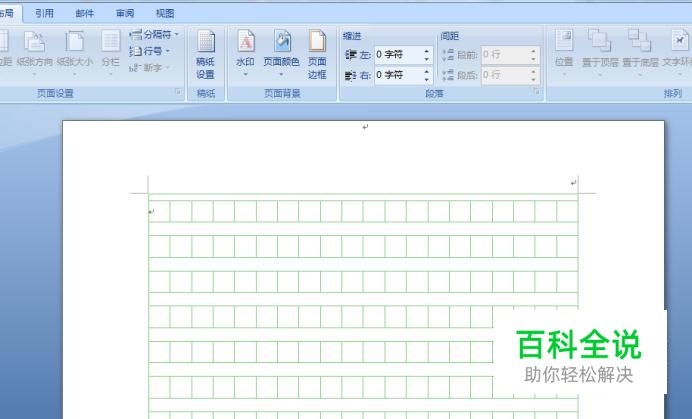Click the first grid cell of manuscript paper
The width and height of the screenshot is (692, 419).
point(159,211)
